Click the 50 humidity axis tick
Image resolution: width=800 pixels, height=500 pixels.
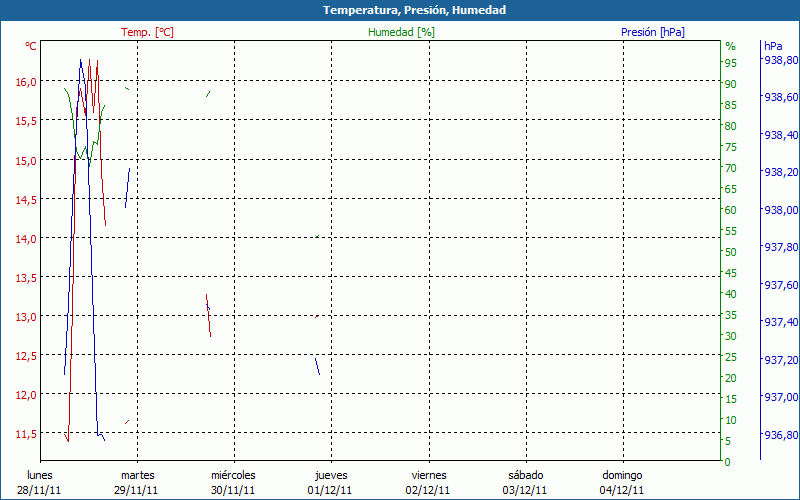(730, 252)
